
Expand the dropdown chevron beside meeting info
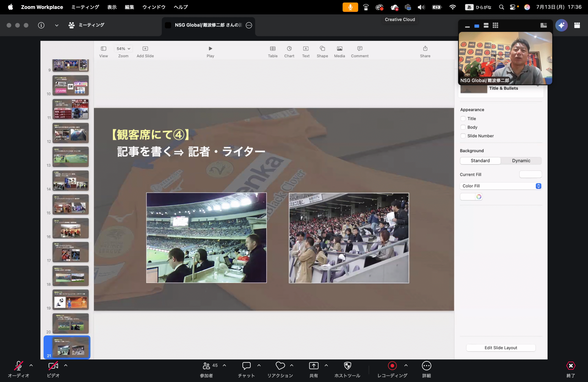click(x=57, y=25)
